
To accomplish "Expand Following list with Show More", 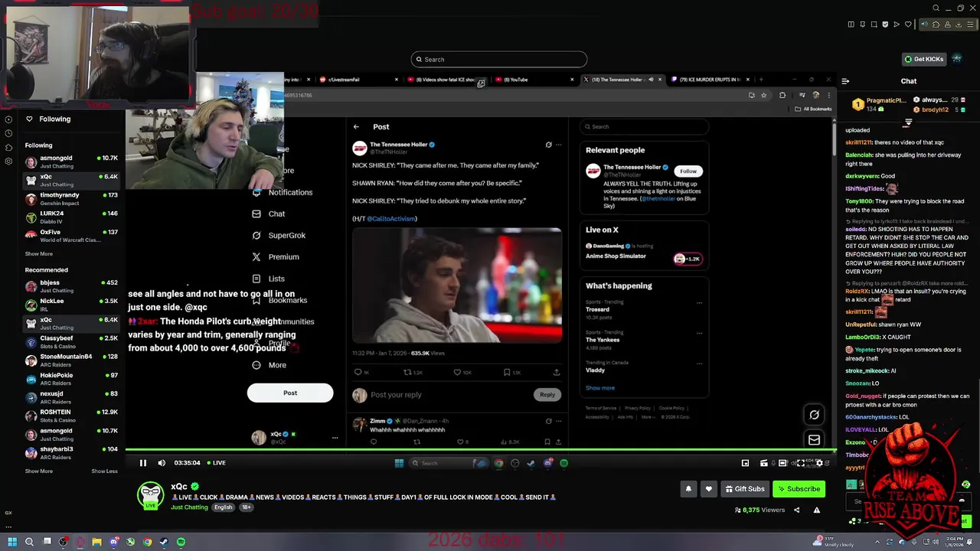I will [39, 254].
